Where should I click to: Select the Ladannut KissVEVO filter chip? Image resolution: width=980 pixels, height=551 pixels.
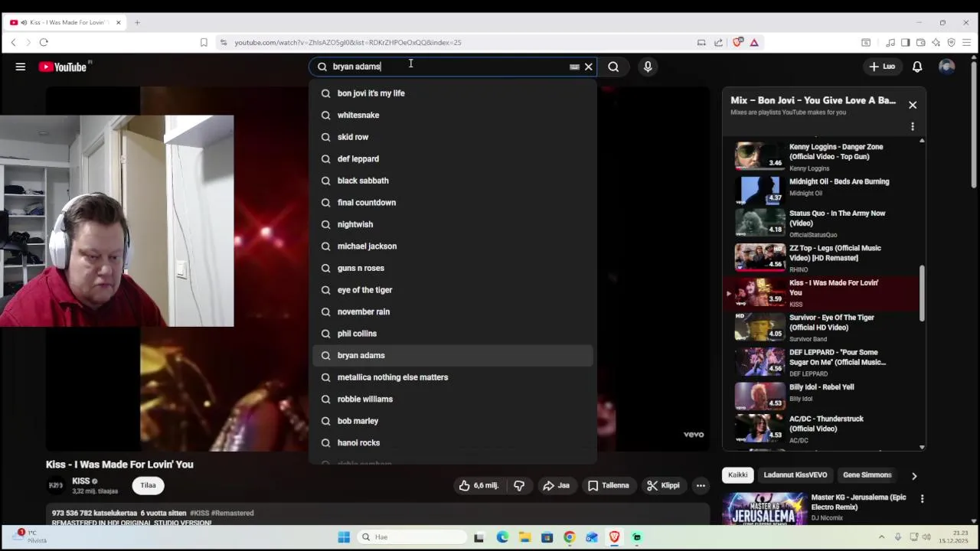click(795, 475)
